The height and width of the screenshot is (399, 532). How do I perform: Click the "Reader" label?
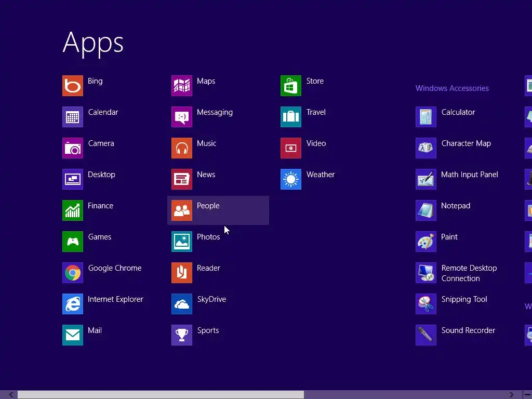point(208,268)
